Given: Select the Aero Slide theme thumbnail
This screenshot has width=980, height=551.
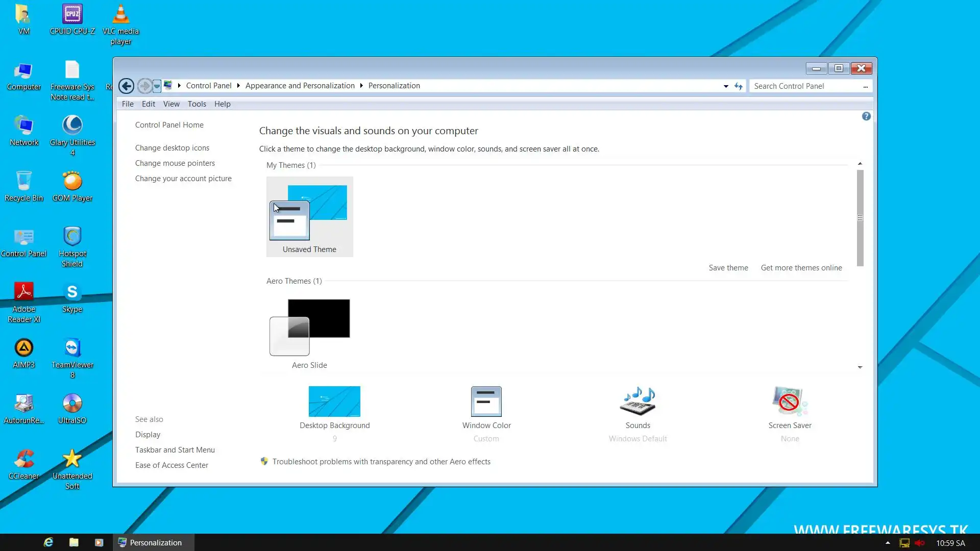Looking at the screenshot, I should coord(309,327).
